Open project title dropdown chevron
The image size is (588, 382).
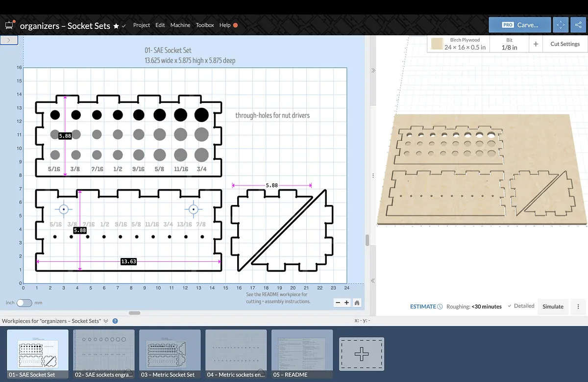click(x=124, y=26)
